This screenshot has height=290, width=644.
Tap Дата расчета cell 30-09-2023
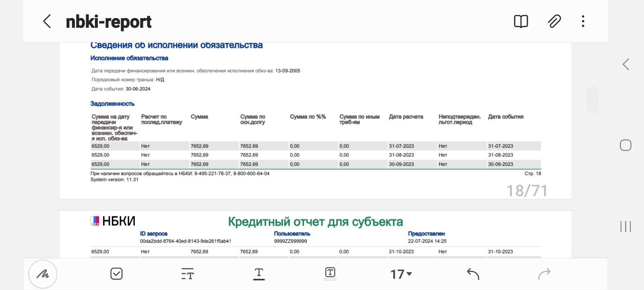tap(401, 164)
